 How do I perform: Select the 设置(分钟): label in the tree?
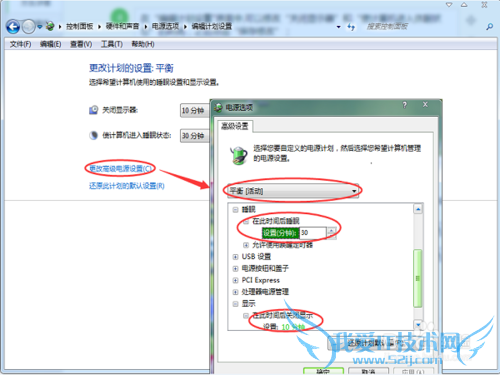(x=280, y=233)
